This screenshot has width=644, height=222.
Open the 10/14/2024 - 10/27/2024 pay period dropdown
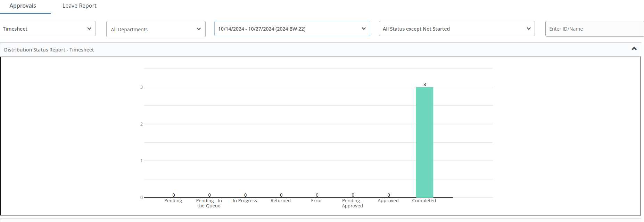(292, 29)
